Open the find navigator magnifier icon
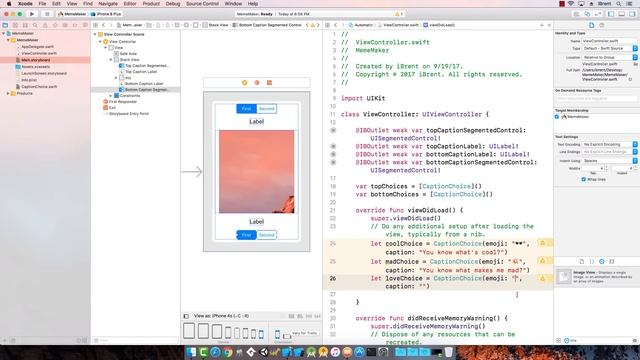The width and height of the screenshot is (640, 360). point(35,25)
